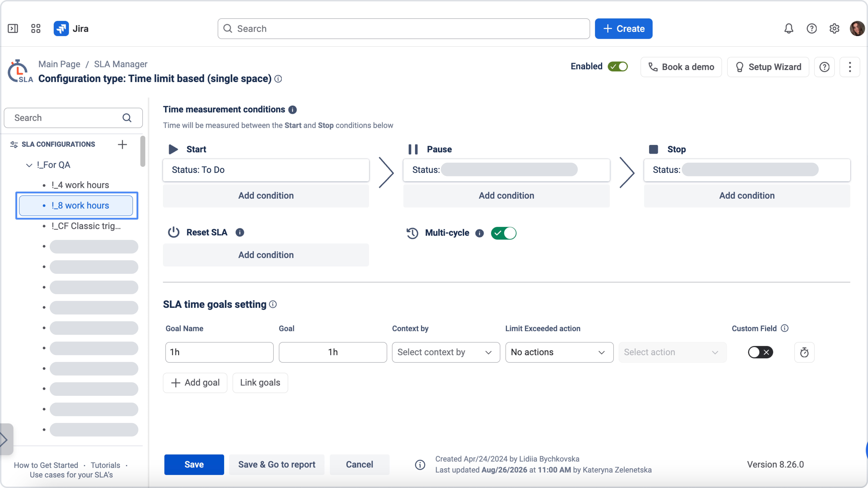The image size is (868, 488).
Task: Show Multi-cycle info tooltip
Action: (x=479, y=233)
